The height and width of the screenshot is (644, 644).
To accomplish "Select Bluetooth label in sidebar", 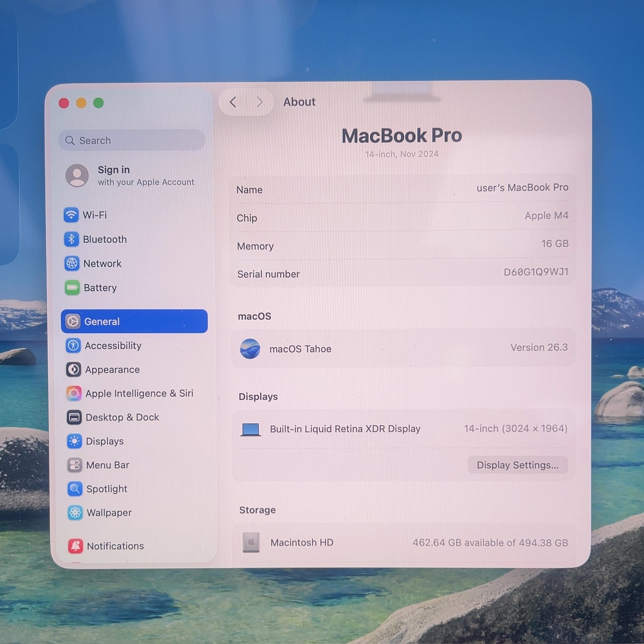I will [105, 239].
